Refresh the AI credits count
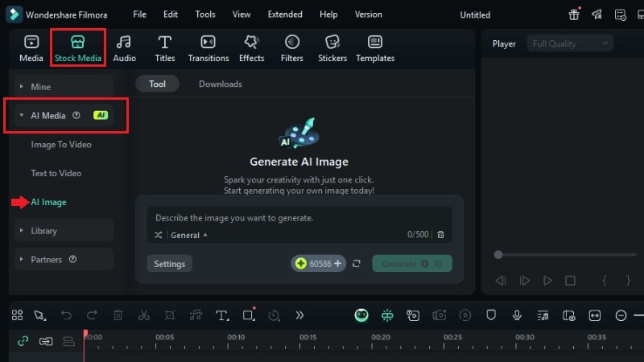Screen dimensions: 644x362 [x=356, y=264]
